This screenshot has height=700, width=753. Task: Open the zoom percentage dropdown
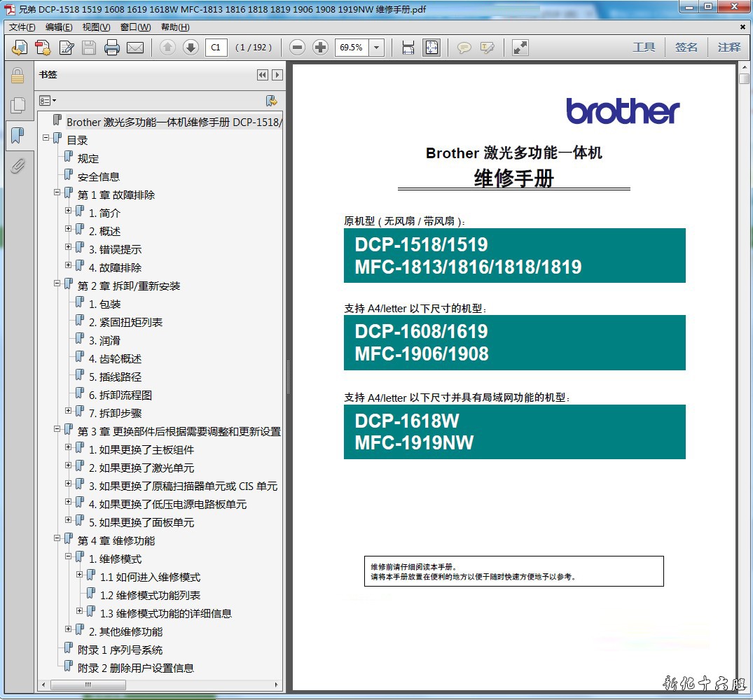(x=377, y=48)
